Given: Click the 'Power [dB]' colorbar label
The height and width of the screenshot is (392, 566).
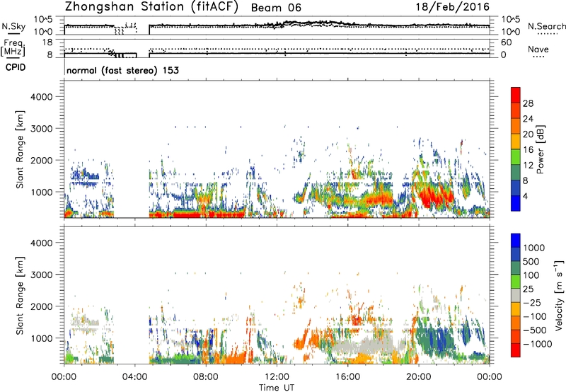Looking at the screenshot, I should tap(540, 149).
